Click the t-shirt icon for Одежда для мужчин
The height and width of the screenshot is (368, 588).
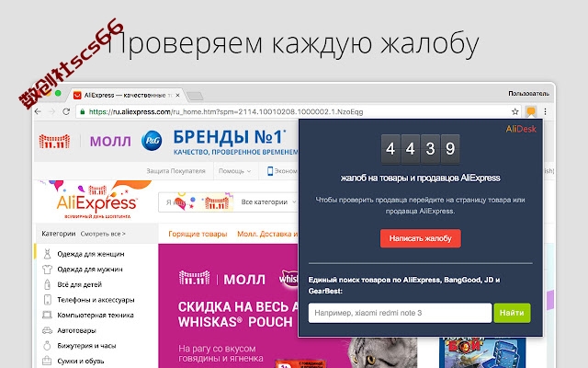(47, 270)
